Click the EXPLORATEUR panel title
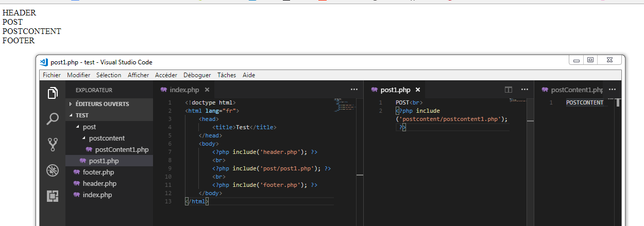This screenshot has height=226, width=644. 94,90
